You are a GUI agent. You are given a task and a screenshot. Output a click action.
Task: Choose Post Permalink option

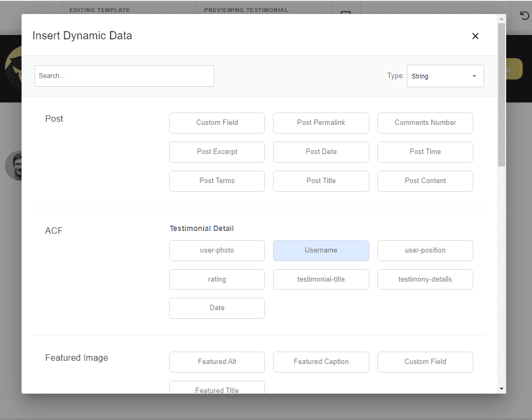[321, 123]
